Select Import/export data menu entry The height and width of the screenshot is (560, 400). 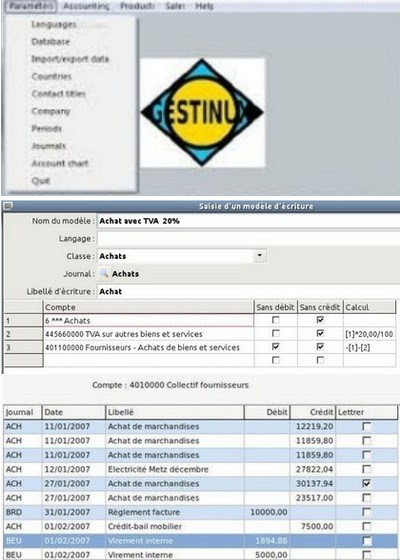70,59
